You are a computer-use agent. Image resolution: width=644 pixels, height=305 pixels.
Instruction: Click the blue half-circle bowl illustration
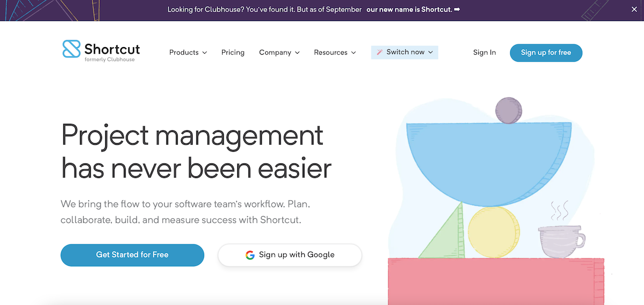pyautogui.click(x=488, y=158)
